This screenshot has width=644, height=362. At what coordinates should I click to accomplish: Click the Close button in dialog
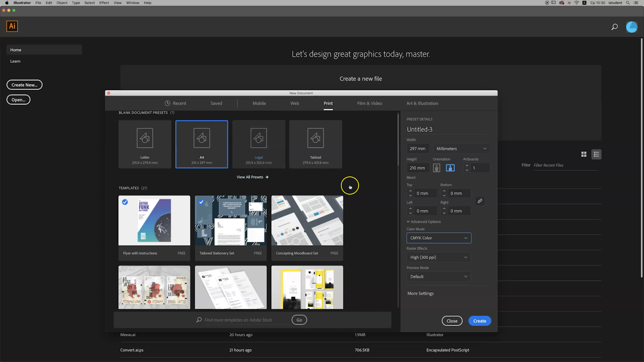tap(452, 321)
